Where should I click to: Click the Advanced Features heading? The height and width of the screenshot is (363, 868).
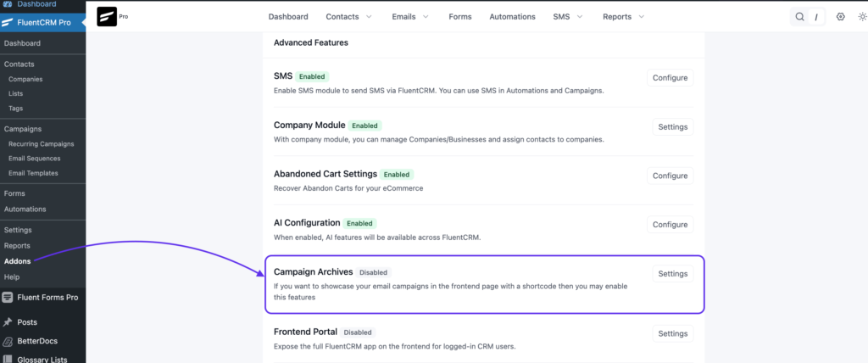coord(311,42)
